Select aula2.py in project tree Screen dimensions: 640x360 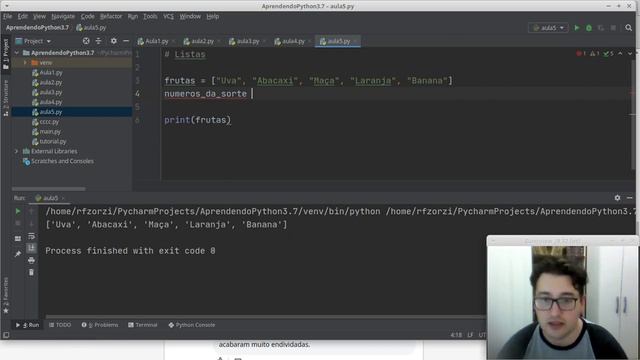(51, 82)
